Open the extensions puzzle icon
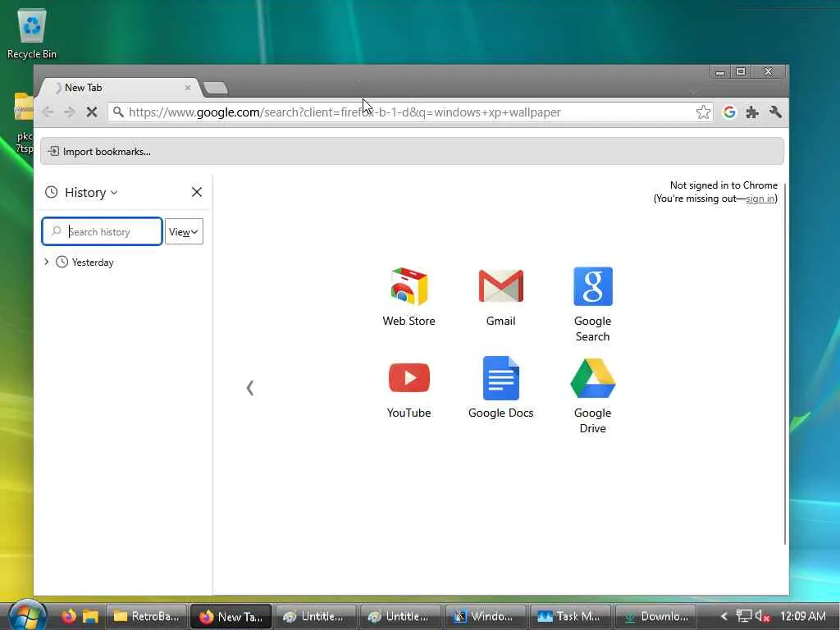Screen dimensions: 840x630 click(x=752, y=112)
